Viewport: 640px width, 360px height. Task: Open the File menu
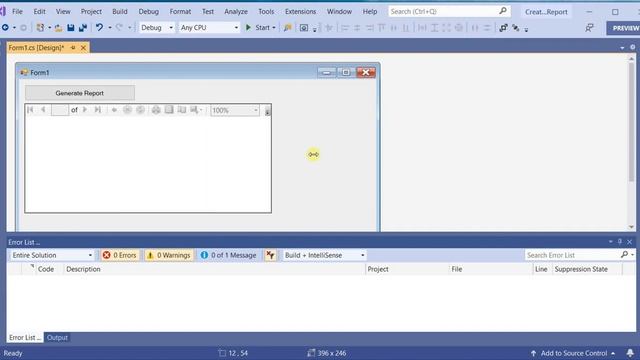point(18,11)
